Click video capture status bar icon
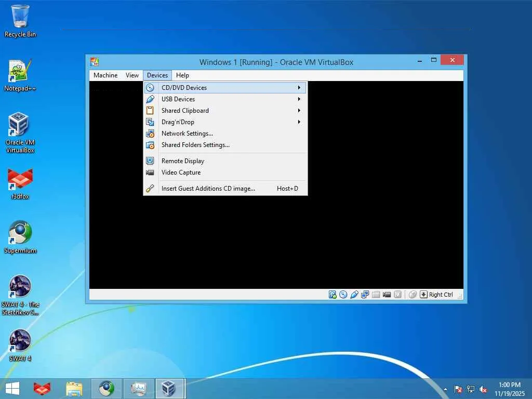The width and height of the screenshot is (532, 399). (x=387, y=295)
